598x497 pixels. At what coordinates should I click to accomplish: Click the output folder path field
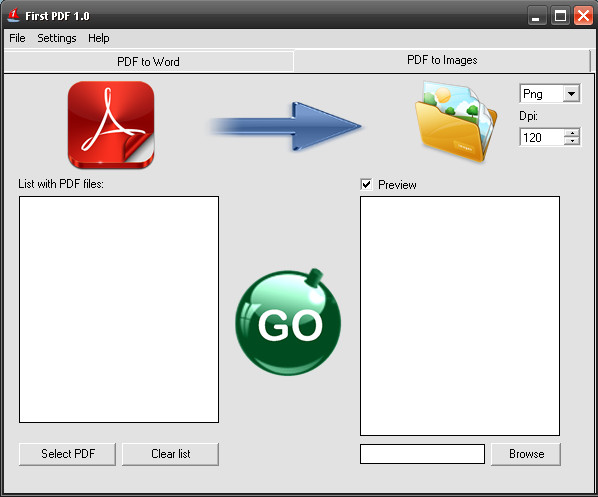pos(423,454)
